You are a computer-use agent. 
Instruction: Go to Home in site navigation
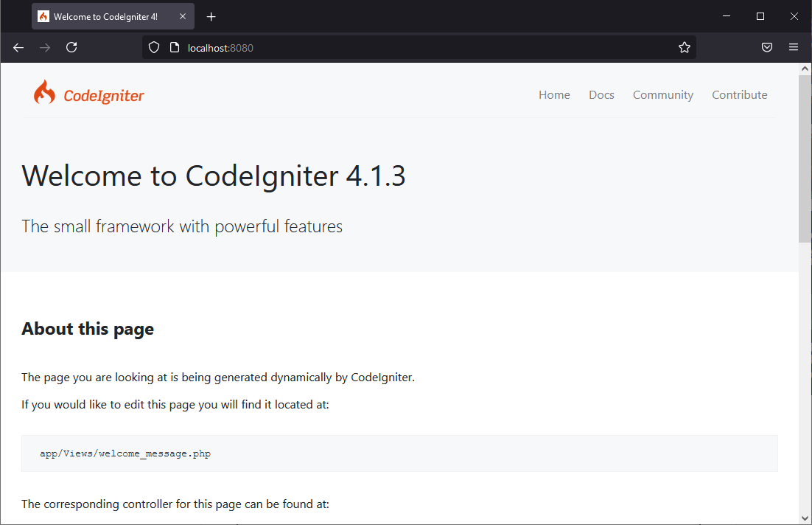coord(554,95)
